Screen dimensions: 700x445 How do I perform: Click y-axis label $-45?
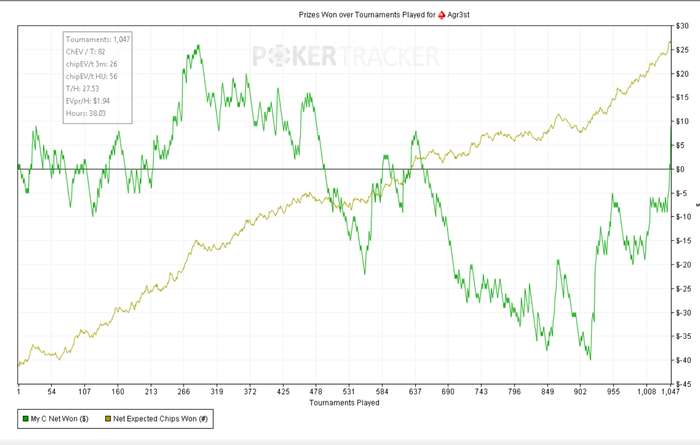coord(683,384)
